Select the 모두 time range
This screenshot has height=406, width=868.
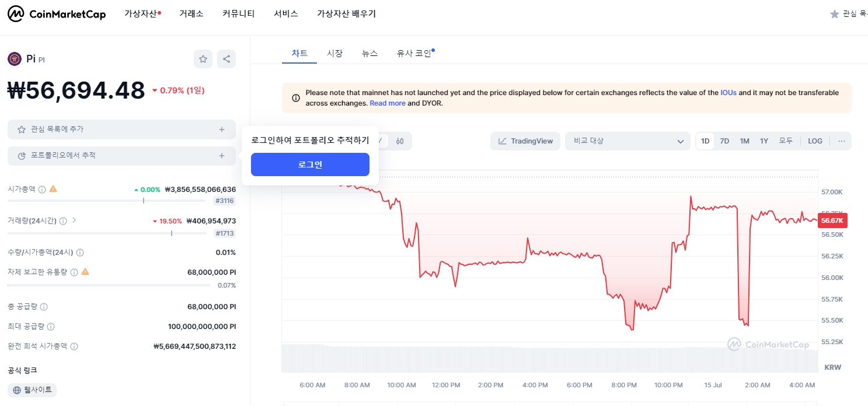(x=785, y=141)
